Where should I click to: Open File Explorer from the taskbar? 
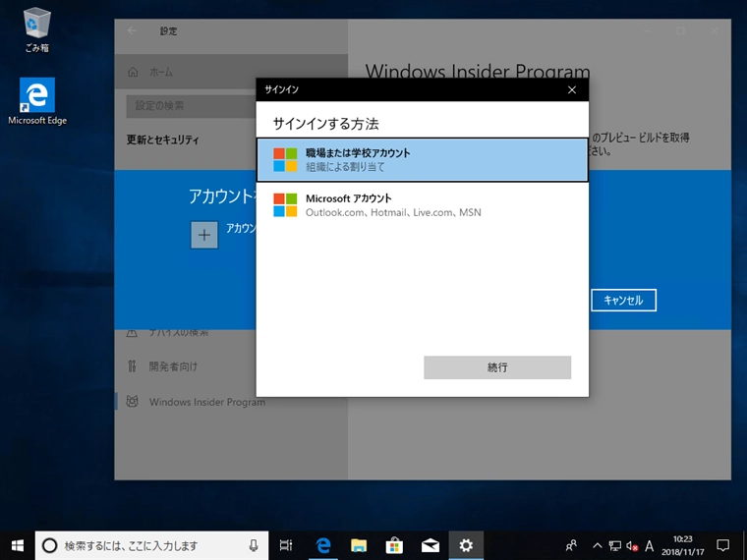359,545
